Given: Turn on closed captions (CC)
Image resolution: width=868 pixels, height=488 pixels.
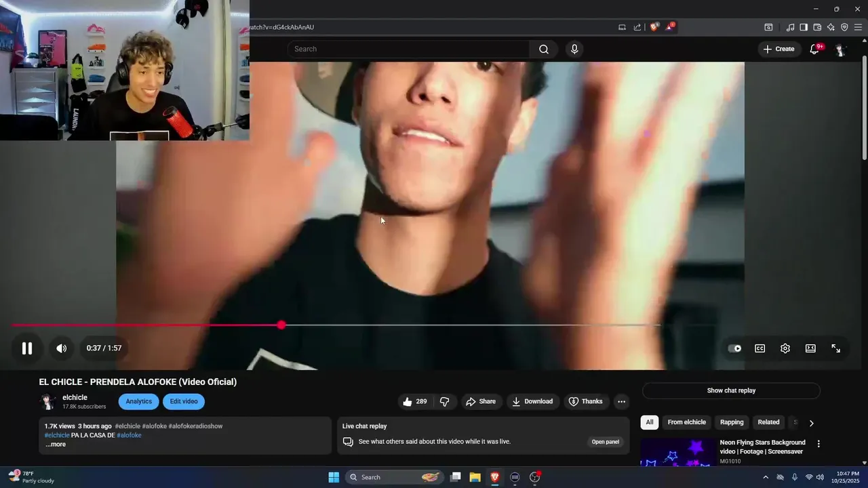Looking at the screenshot, I should click(x=760, y=348).
